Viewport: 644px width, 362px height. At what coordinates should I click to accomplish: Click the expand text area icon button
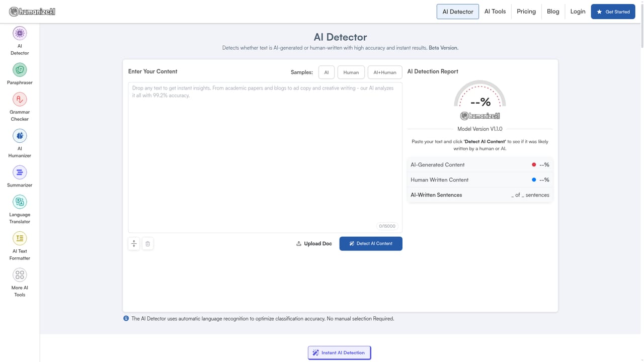134,244
